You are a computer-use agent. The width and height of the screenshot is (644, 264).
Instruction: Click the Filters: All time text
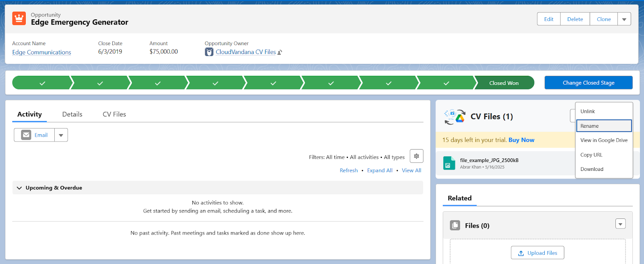pyautogui.click(x=327, y=157)
